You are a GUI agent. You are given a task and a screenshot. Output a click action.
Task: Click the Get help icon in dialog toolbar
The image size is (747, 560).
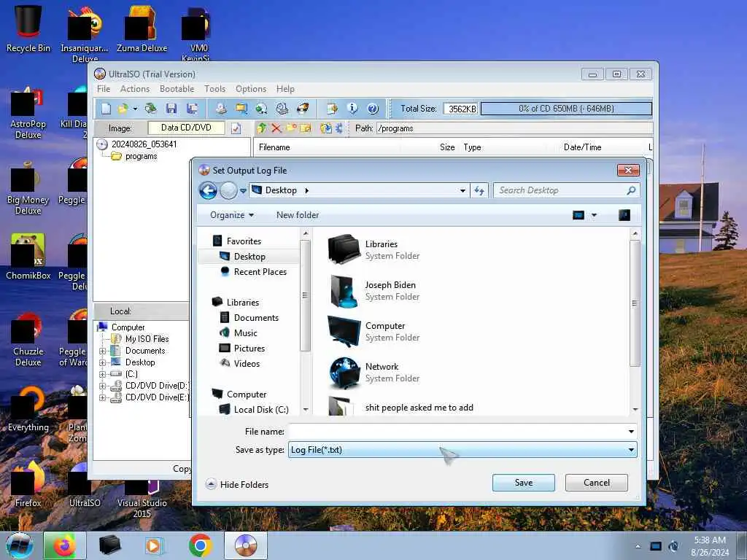pos(624,215)
